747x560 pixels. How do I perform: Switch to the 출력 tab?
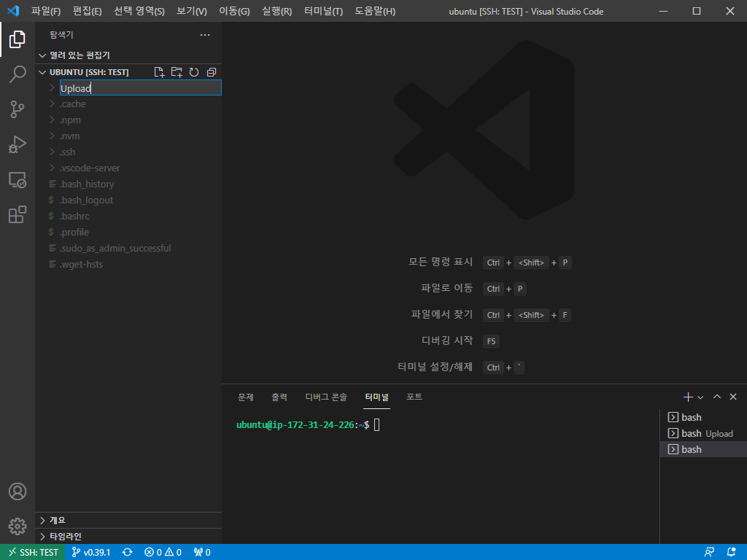point(279,397)
